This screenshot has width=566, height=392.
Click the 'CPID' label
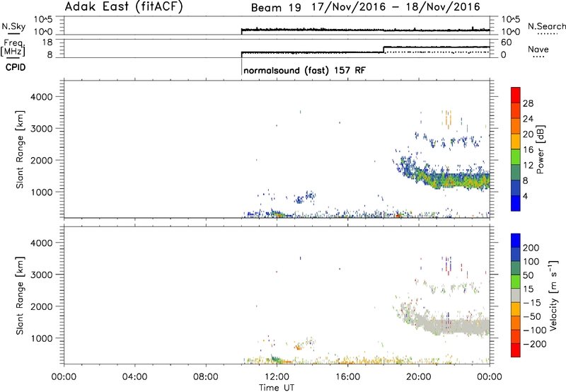[16, 67]
